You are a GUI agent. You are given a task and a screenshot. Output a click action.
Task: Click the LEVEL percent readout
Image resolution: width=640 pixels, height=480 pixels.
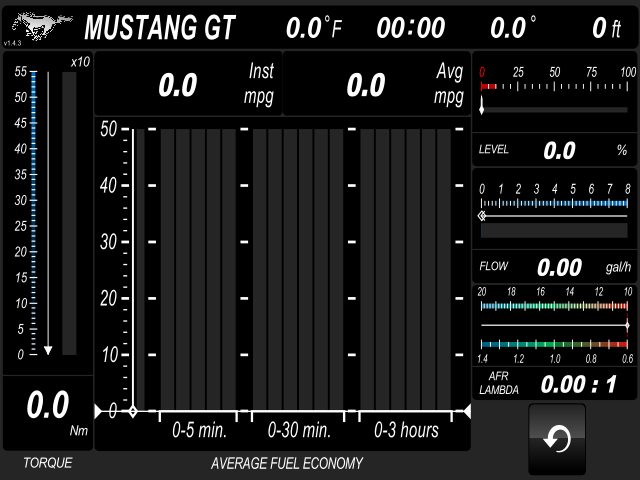point(555,150)
